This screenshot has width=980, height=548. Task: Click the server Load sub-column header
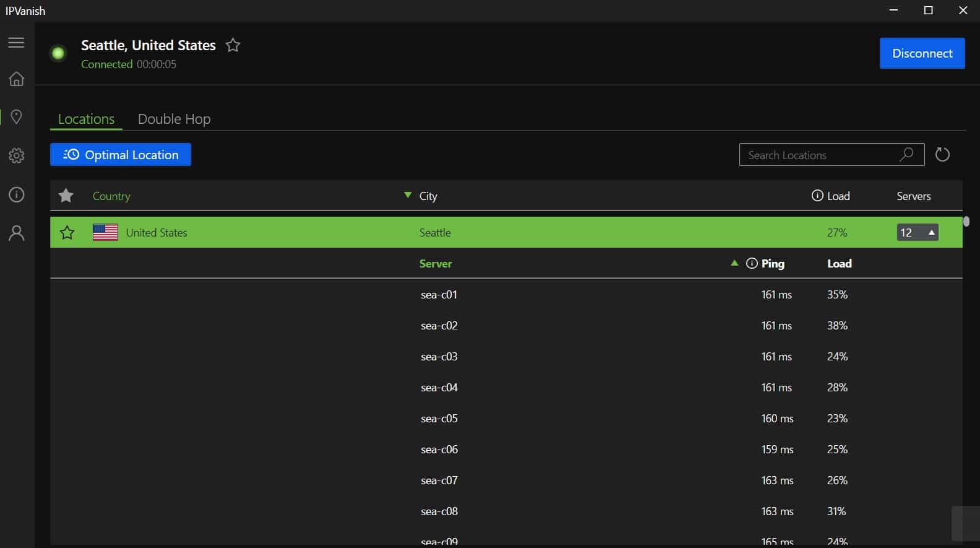(840, 263)
